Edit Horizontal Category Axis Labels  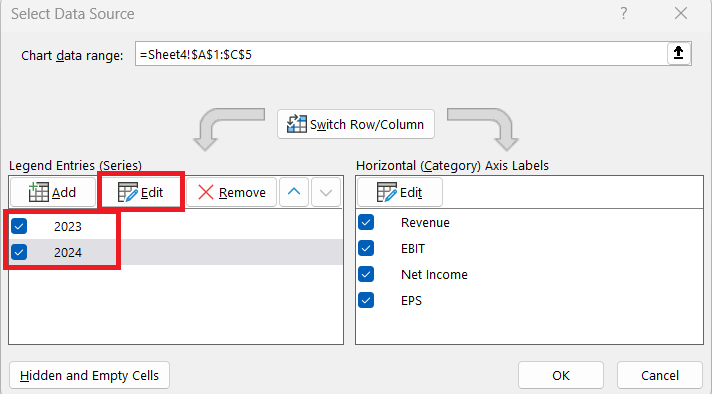tap(400, 192)
